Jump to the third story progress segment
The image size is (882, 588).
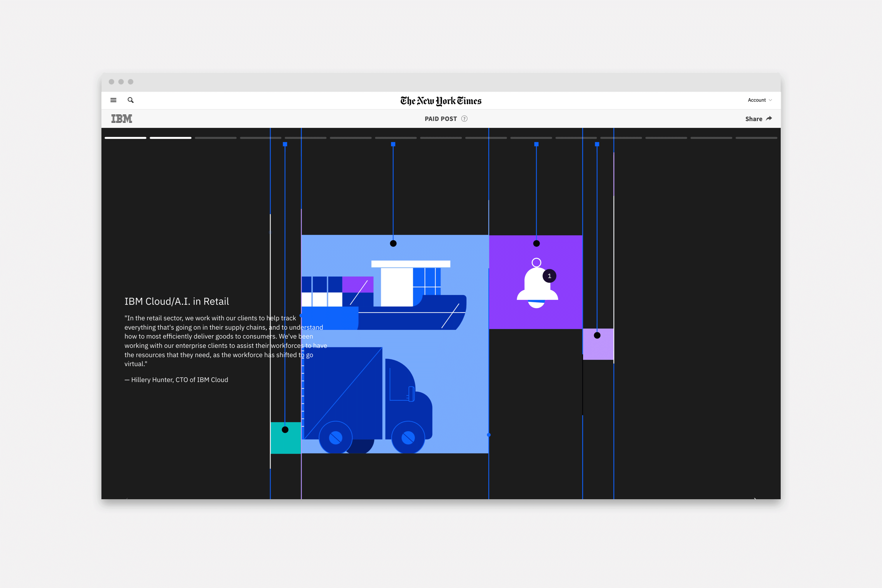coord(216,138)
